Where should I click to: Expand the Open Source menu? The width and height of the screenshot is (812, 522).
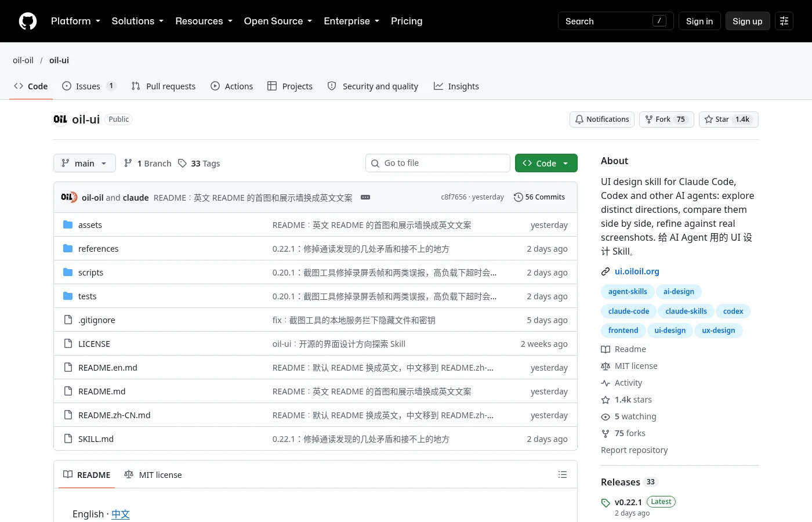point(278,21)
